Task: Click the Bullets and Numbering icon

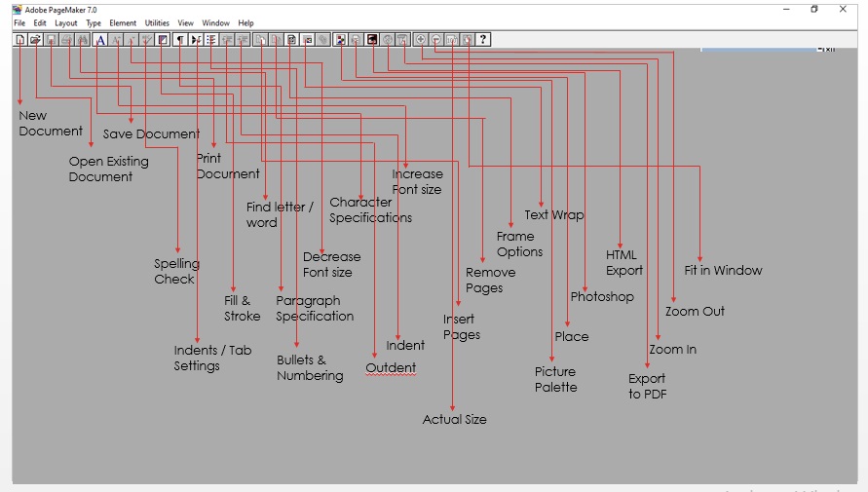Action: coord(211,40)
